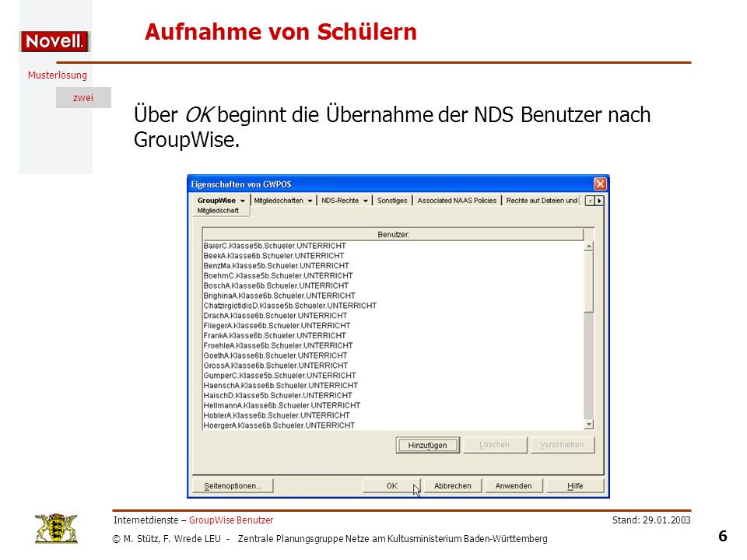Open Seitenoptionen...
The image size is (747, 560).
coord(233,485)
